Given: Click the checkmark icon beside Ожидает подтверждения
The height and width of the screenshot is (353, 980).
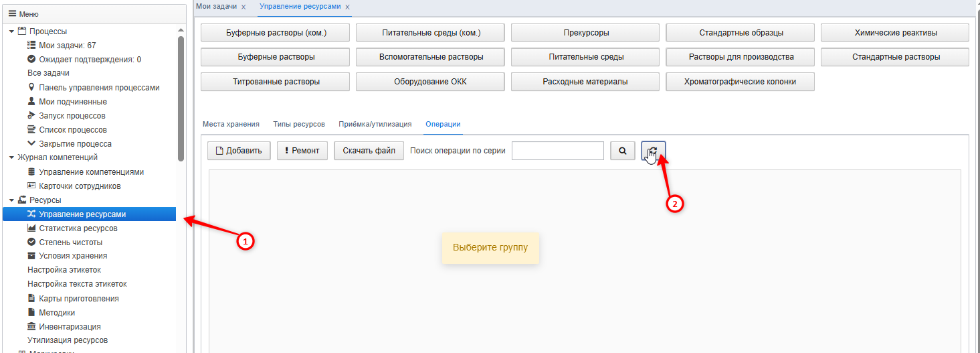Looking at the screenshot, I should coord(31,60).
